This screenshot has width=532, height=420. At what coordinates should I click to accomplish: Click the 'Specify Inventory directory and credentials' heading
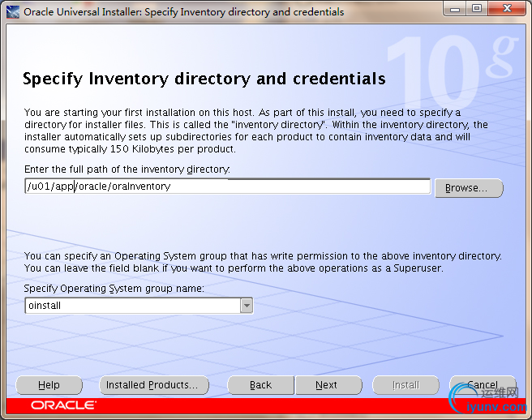click(204, 79)
